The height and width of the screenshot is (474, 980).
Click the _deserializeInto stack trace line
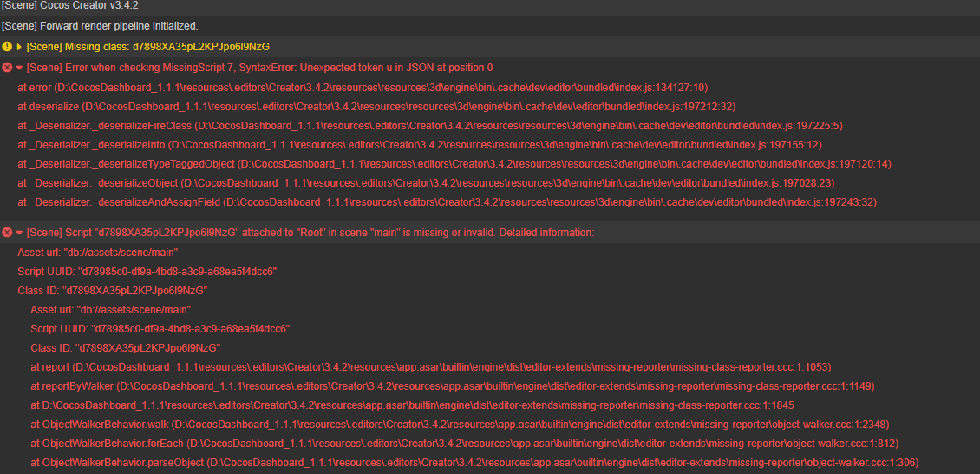[x=420, y=145]
